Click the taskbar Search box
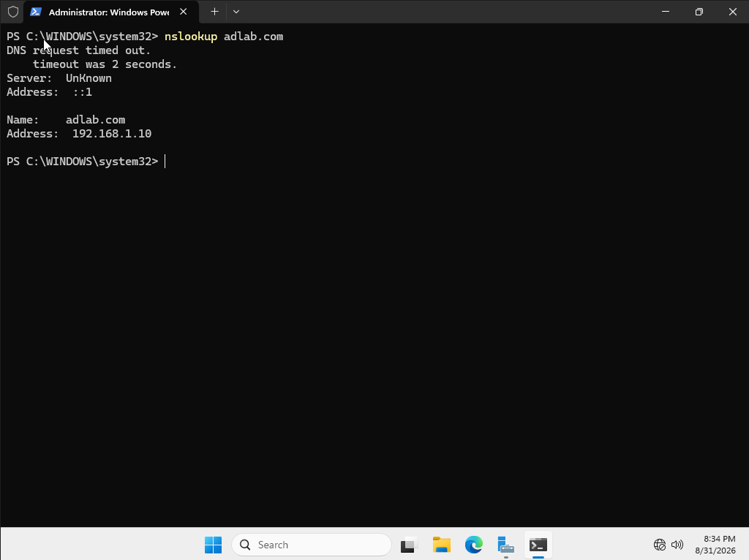The height and width of the screenshot is (560, 749). pyautogui.click(x=312, y=545)
